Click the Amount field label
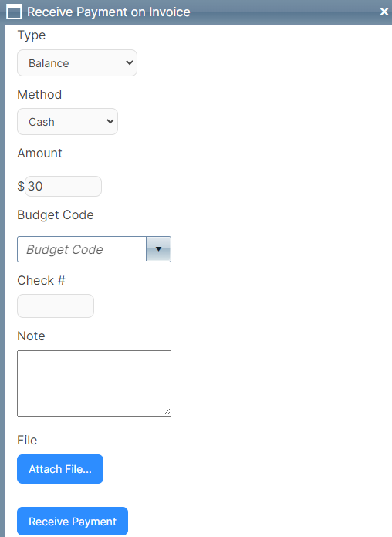This screenshot has width=392, height=537. [x=40, y=153]
